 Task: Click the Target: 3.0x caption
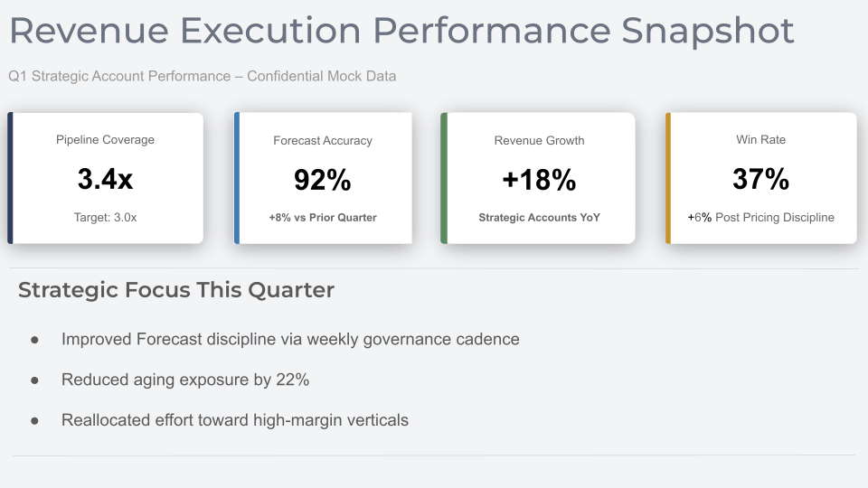coord(105,218)
